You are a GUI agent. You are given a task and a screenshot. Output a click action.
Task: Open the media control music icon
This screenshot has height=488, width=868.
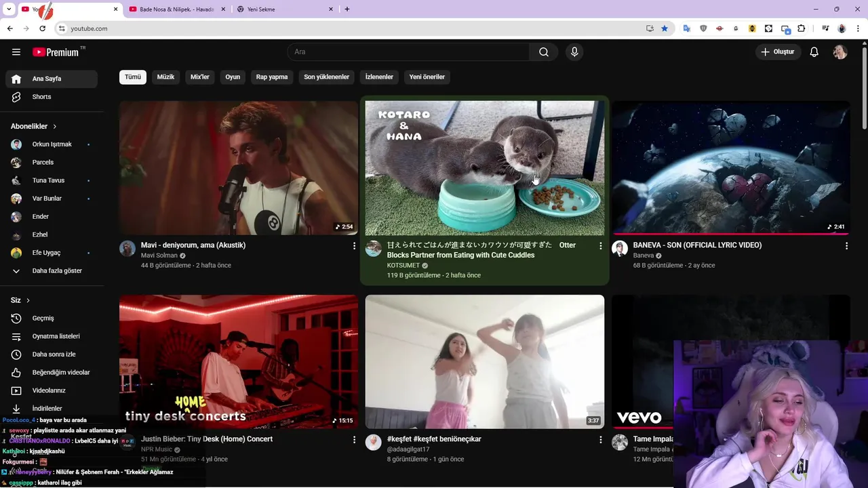825,28
